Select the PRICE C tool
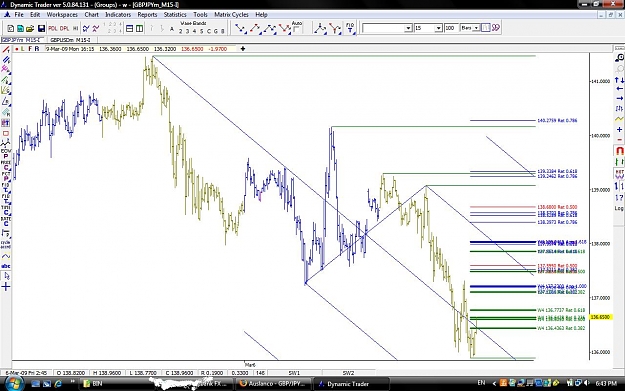This screenshot has width=625, height=391. 6,165
